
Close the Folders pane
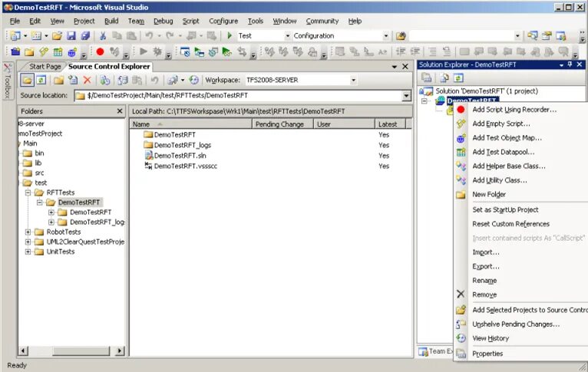pyautogui.click(x=120, y=111)
